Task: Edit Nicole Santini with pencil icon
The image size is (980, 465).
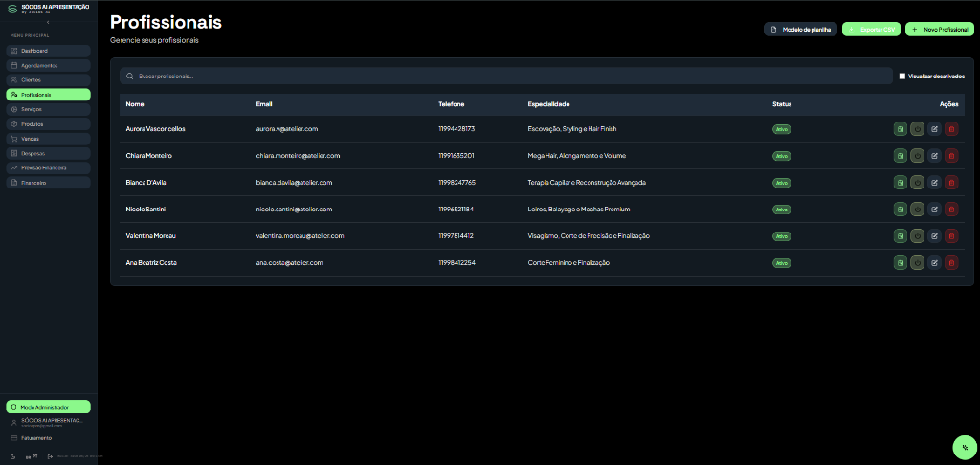Action: [x=934, y=210]
